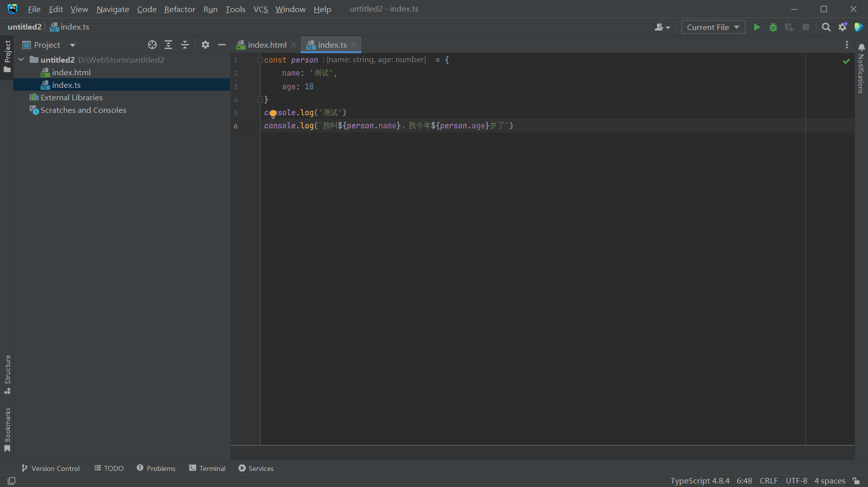
Task: Collapse all nodes in the Project panel
Action: point(184,45)
